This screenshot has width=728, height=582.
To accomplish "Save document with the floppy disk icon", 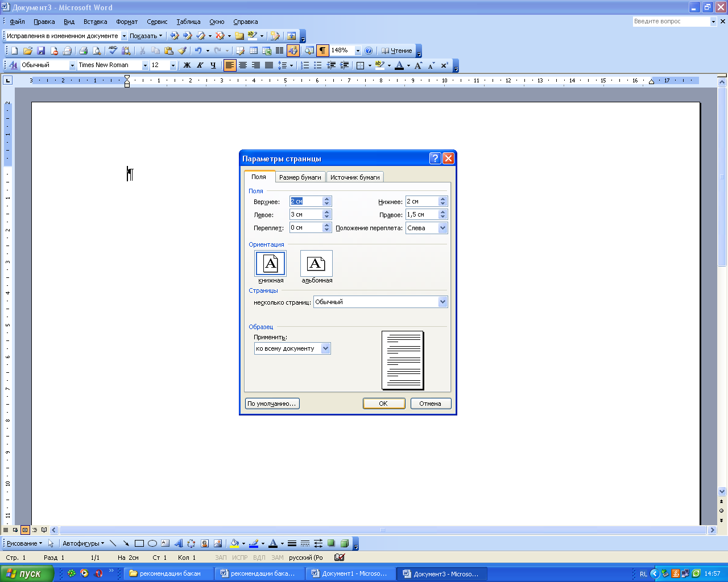I will click(41, 51).
